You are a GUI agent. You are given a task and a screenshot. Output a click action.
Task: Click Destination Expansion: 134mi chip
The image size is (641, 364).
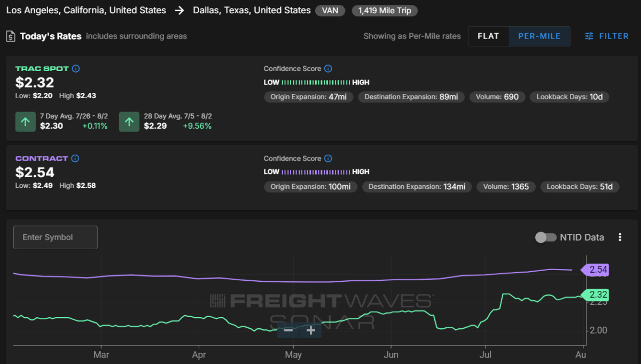click(x=417, y=187)
